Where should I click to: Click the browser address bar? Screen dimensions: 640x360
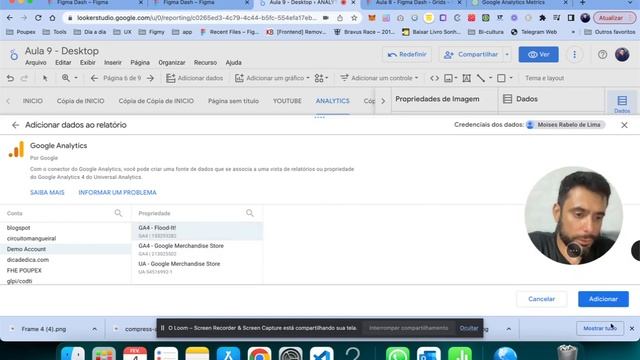pyautogui.click(x=197, y=18)
